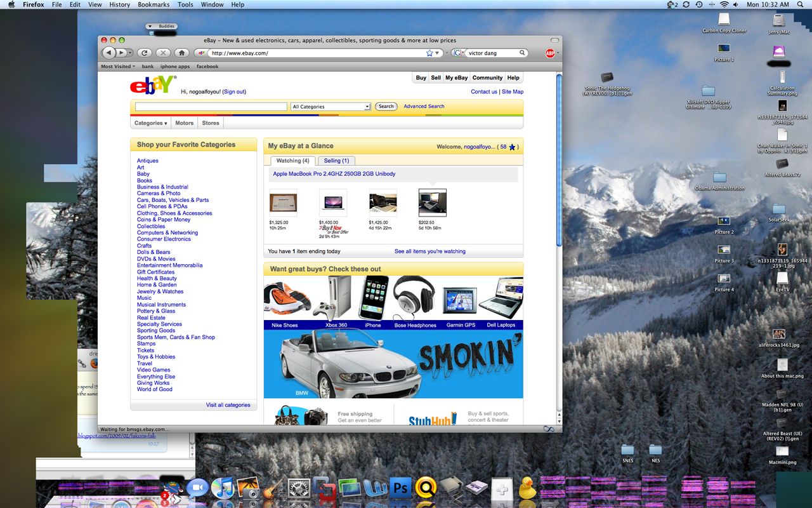The width and height of the screenshot is (812, 508).
Task: Open the facebook bookmark toolbar item
Action: tap(207, 66)
